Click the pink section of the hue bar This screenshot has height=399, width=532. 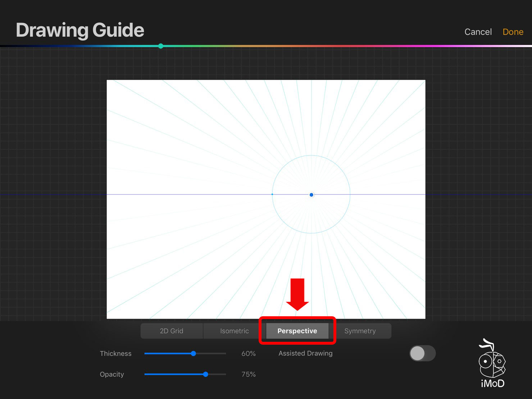[x=414, y=46]
